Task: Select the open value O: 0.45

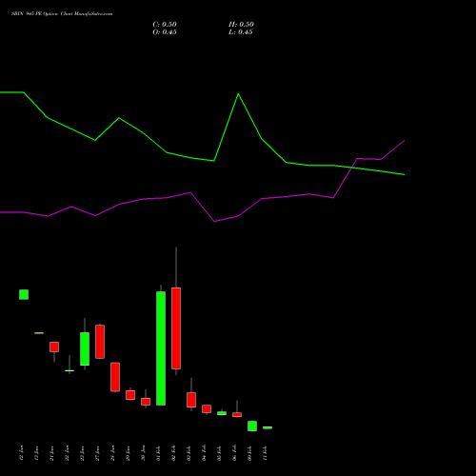Action: 165,32
